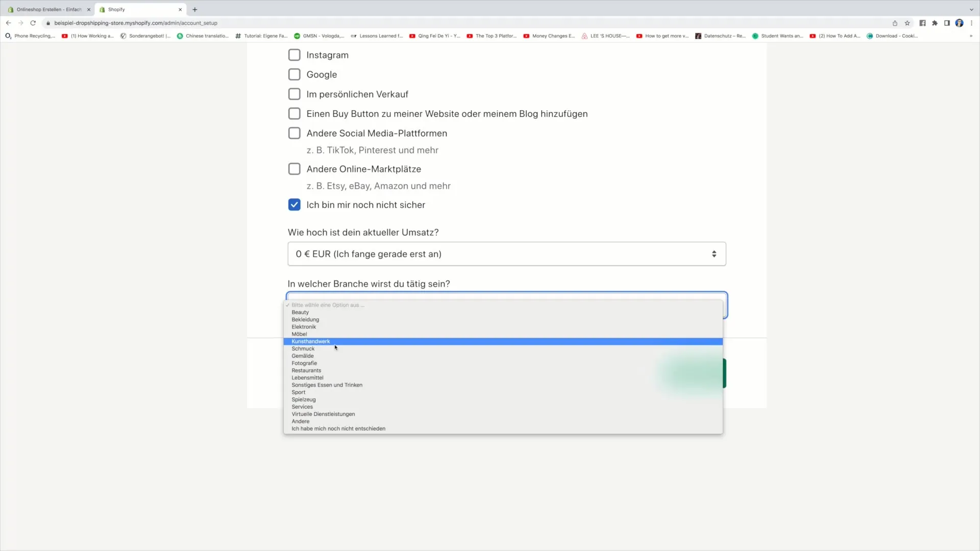Image resolution: width=980 pixels, height=551 pixels.
Task: Check the Instagram checkbox
Action: tap(295, 55)
